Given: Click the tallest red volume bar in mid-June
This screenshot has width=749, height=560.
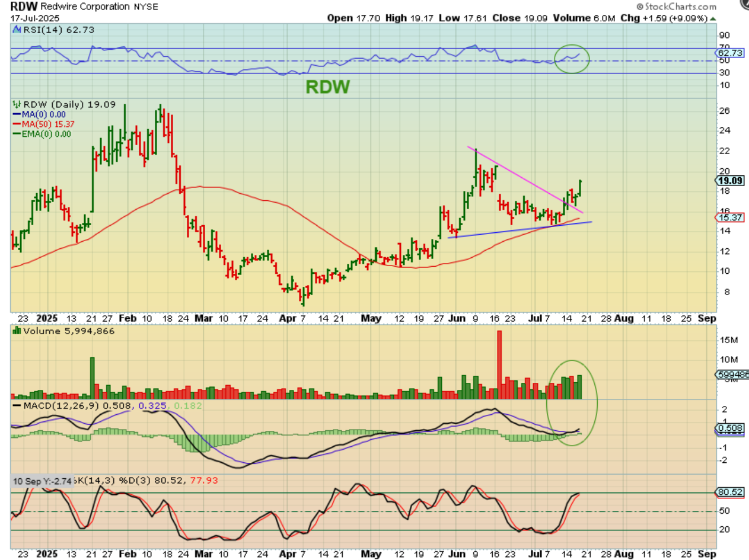Looking at the screenshot, I should [499, 364].
